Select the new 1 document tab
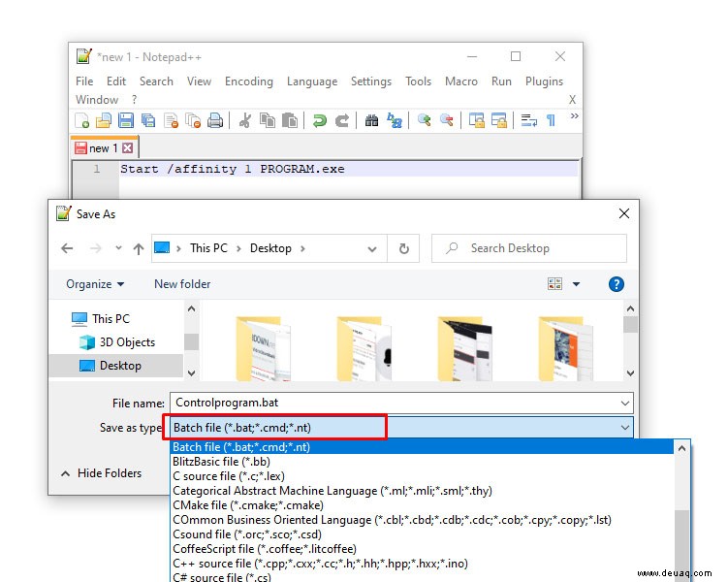This screenshot has width=728, height=582. coord(104,148)
